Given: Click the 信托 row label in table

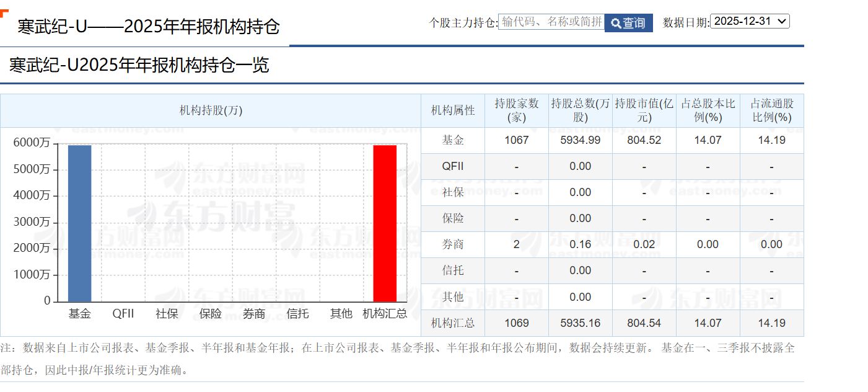Looking at the screenshot, I should 453,270.
